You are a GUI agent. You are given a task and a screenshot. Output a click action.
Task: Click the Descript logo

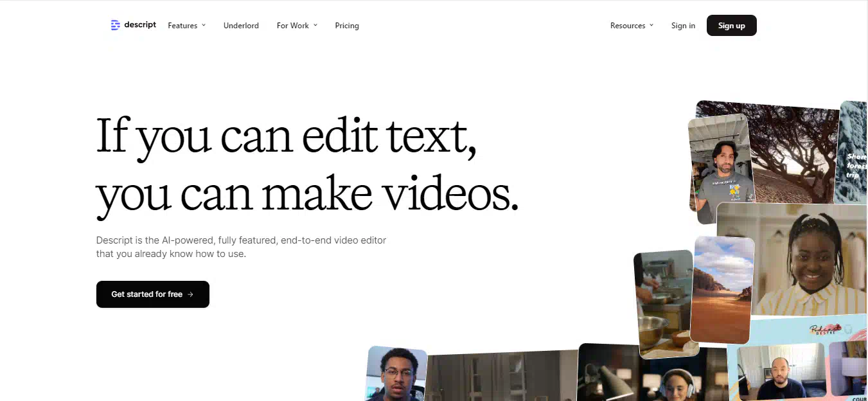click(133, 25)
